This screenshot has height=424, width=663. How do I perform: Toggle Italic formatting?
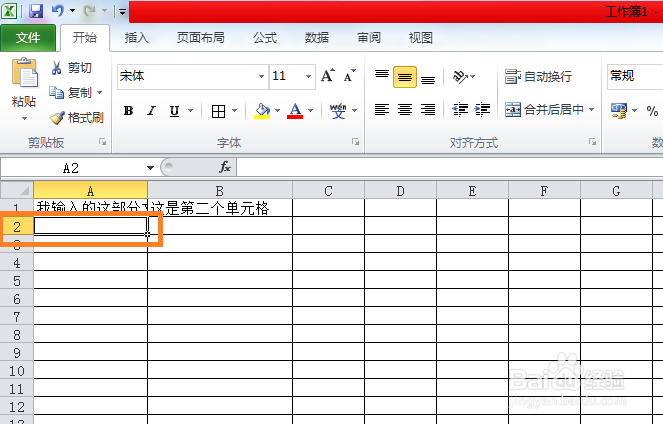pos(151,111)
